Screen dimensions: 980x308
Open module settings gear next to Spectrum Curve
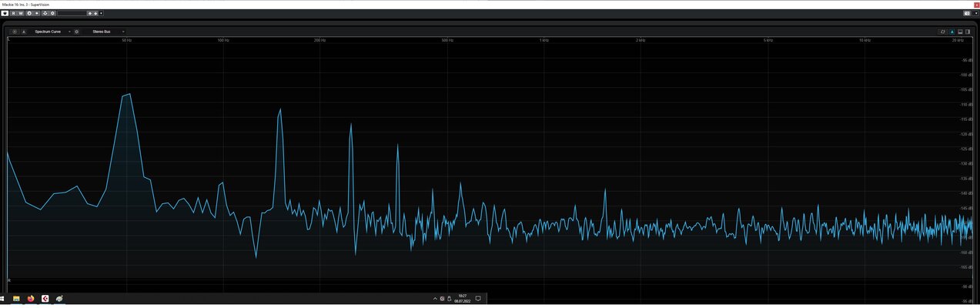76,32
